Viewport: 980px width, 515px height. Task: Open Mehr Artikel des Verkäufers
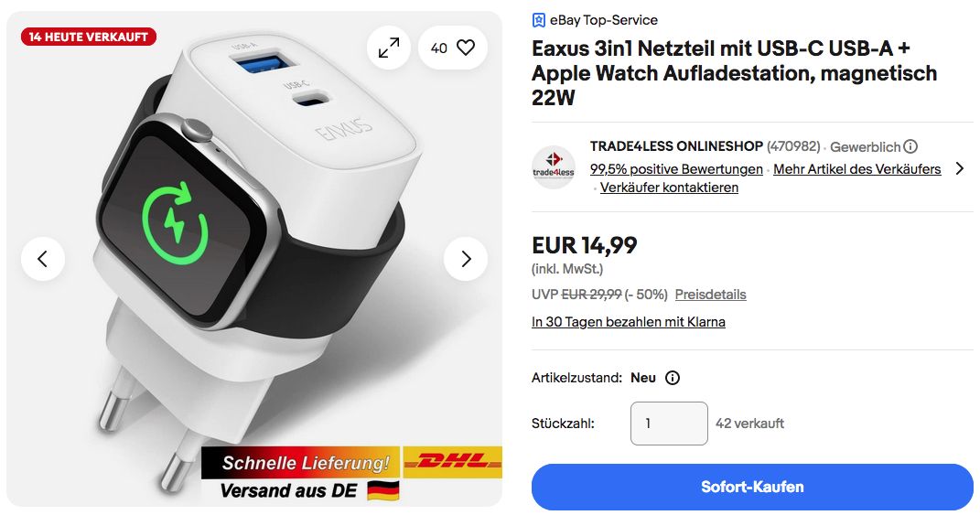[x=856, y=168]
